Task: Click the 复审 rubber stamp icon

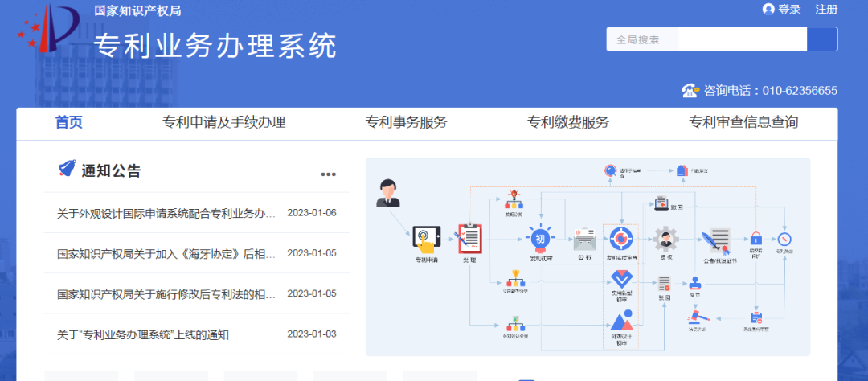Action: [x=695, y=284]
